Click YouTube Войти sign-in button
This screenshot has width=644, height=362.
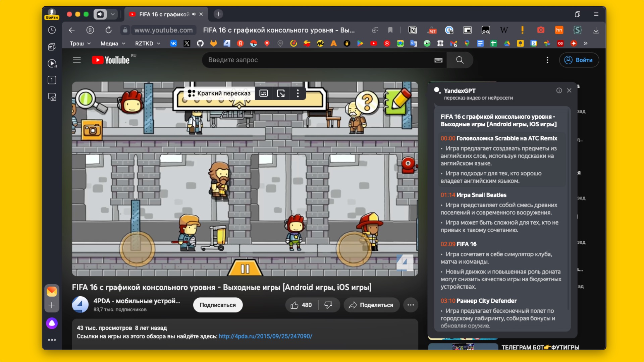pyautogui.click(x=579, y=60)
